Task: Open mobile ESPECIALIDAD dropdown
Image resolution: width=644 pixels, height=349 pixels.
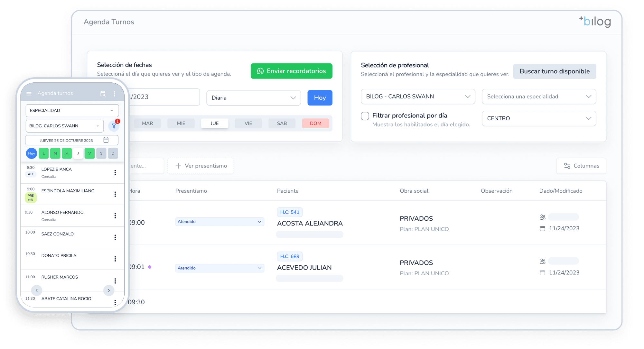Action: pos(72,110)
